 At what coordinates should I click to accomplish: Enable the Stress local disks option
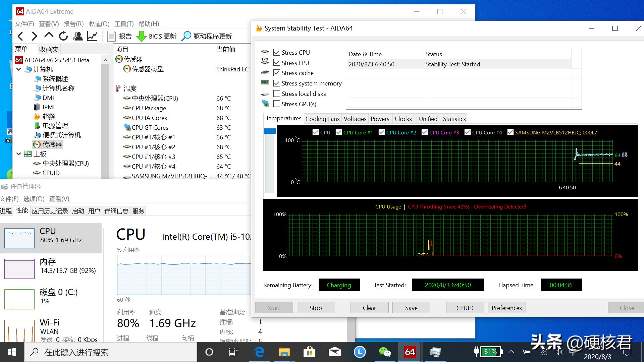[x=277, y=94]
